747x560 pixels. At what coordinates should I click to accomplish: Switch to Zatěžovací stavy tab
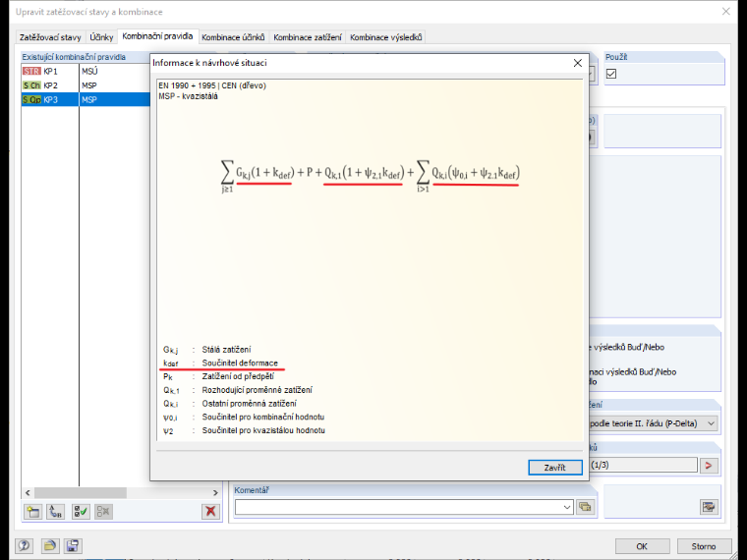click(x=50, y=37)
